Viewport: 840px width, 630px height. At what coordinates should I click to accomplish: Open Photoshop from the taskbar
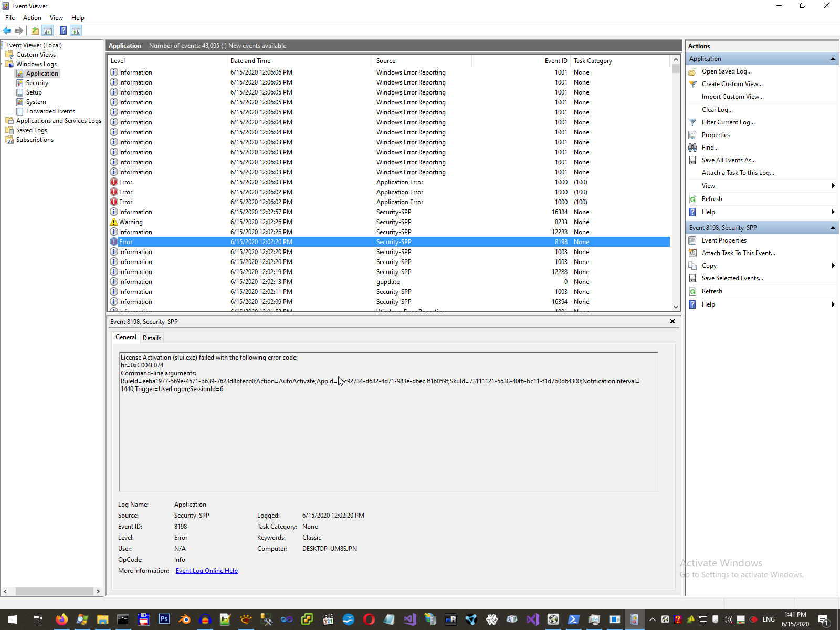click(164, 619)
